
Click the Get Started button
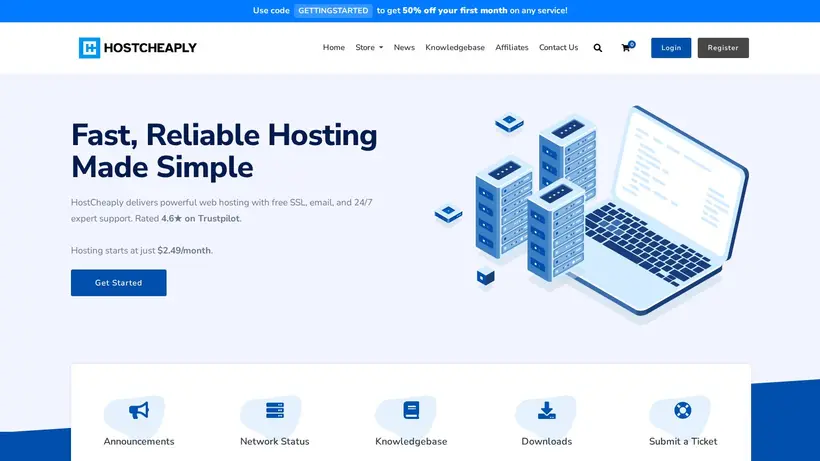pyautogui.click(x=119, y=283)
